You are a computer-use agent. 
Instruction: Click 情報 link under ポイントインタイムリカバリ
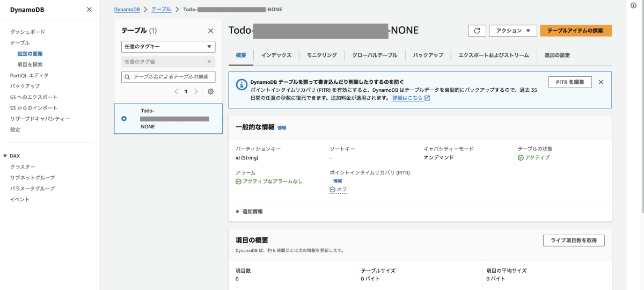[338, 181]
